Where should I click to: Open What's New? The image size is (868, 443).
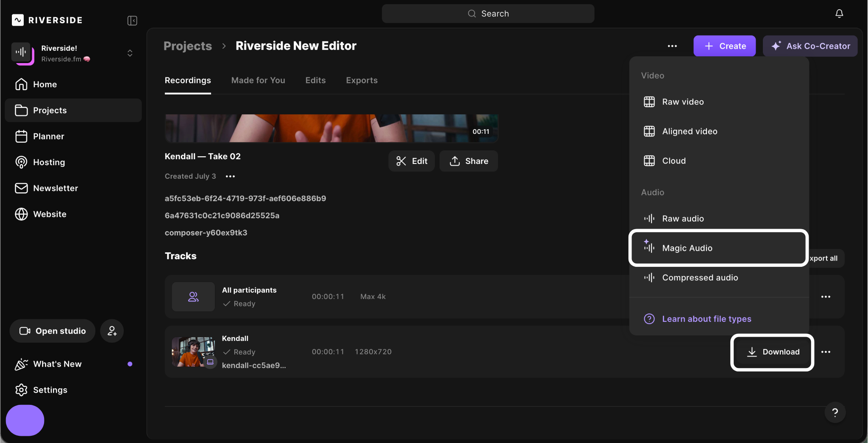click(73, 364)
